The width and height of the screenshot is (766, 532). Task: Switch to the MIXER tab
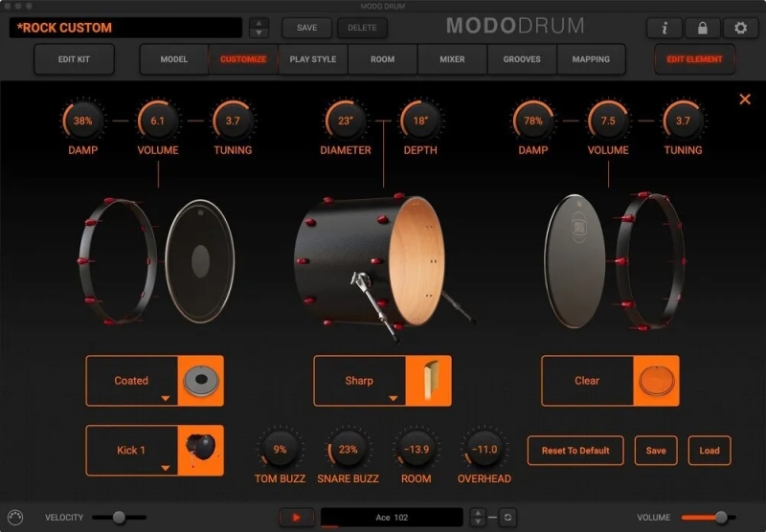pos(452,59)
